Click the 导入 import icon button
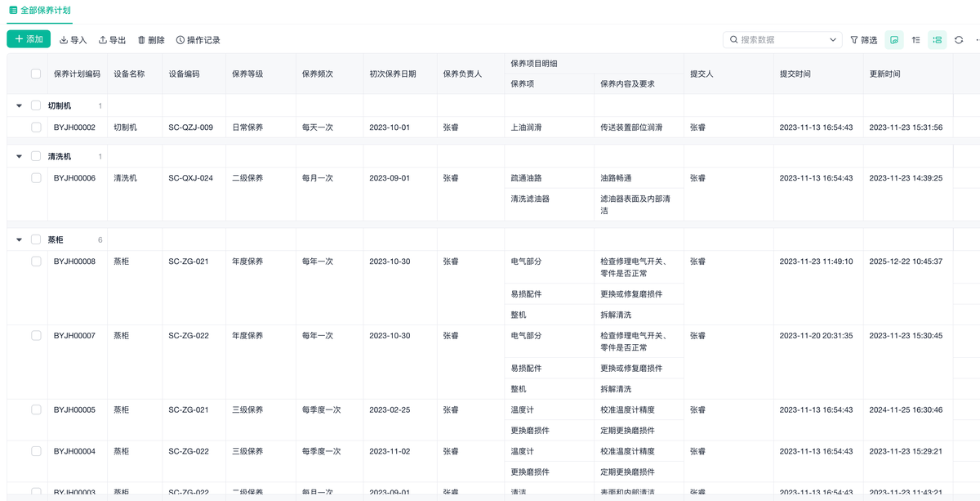The width and height of the screenshot is (980, 501). coord(73,40)
